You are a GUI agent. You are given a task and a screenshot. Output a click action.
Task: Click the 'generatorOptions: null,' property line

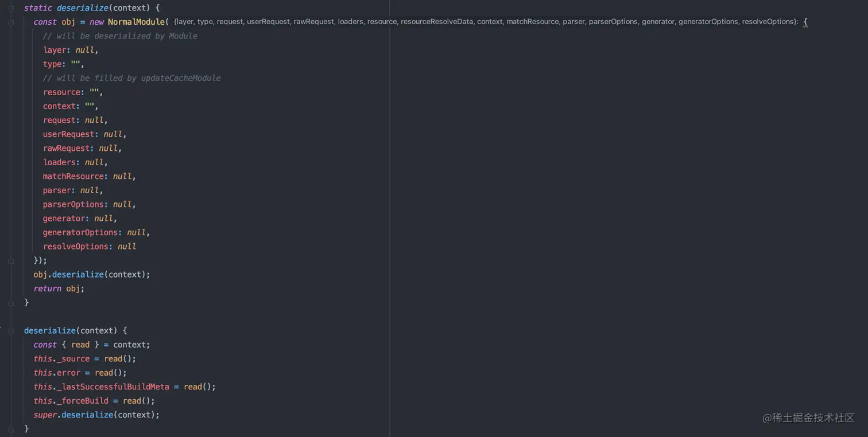96,232
